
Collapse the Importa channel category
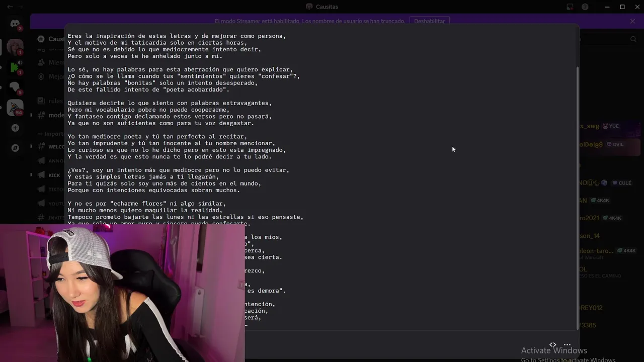click(51, 134)
